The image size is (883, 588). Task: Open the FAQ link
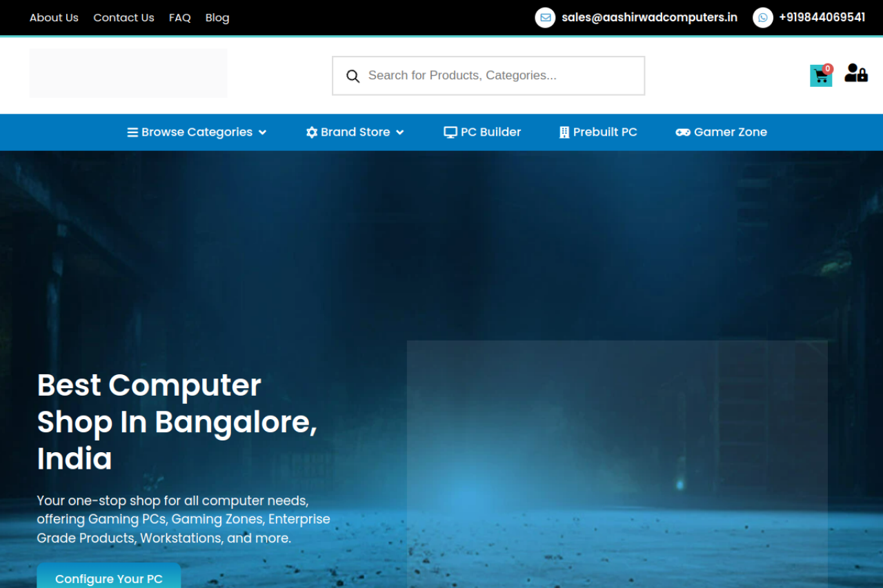click(x=180, y=18)
